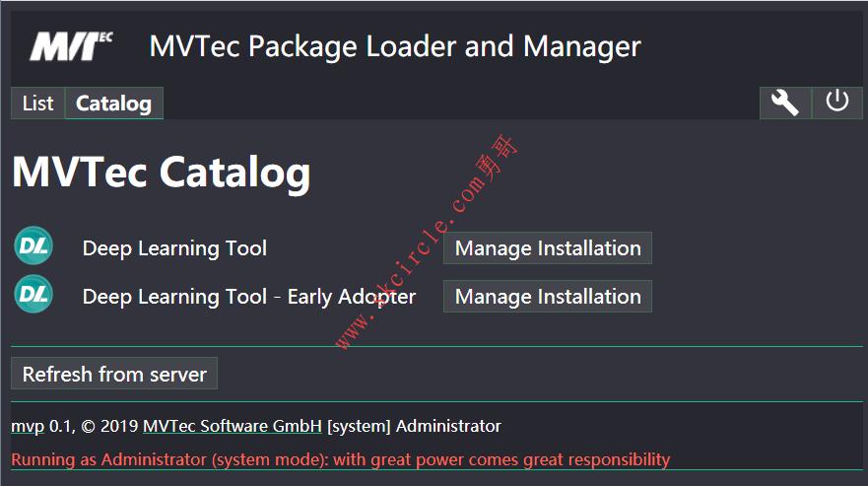
Task: Click the DL icon beside Deep Learning Tool
Action: (33, 245)
